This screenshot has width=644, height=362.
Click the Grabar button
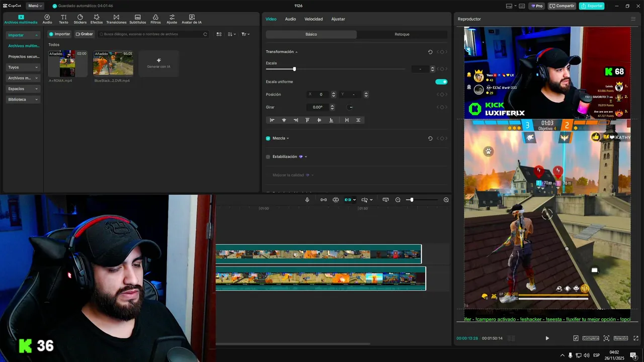84,34
